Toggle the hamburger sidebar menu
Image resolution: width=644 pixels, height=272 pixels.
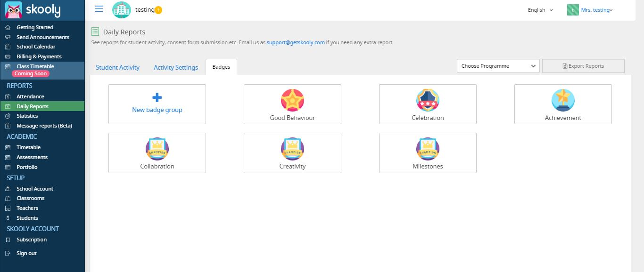[99, 9]
